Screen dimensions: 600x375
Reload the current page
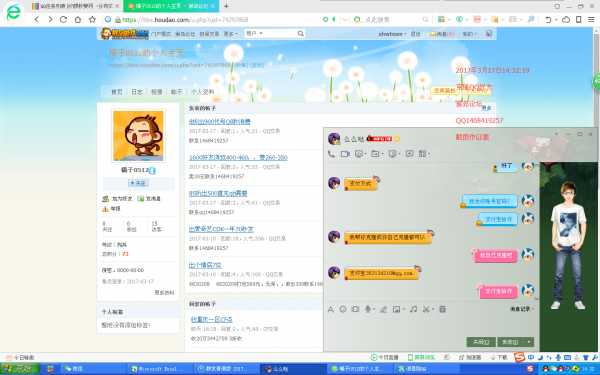(64, 19)
